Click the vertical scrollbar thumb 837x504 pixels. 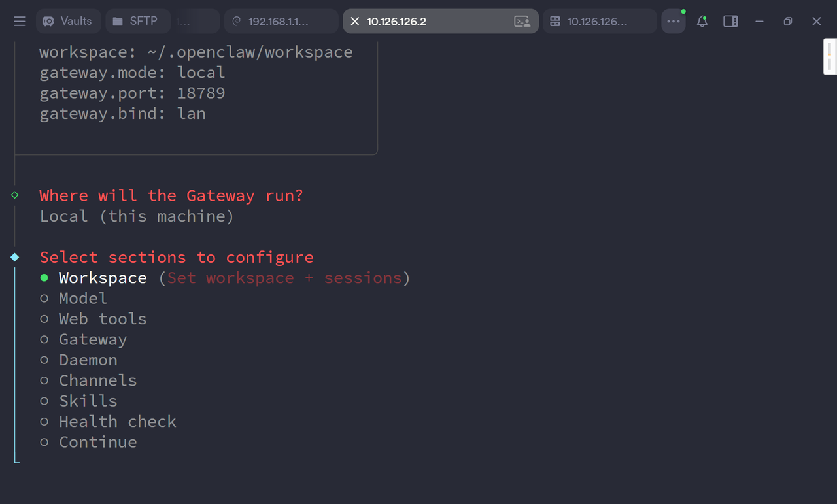[829, 56]
